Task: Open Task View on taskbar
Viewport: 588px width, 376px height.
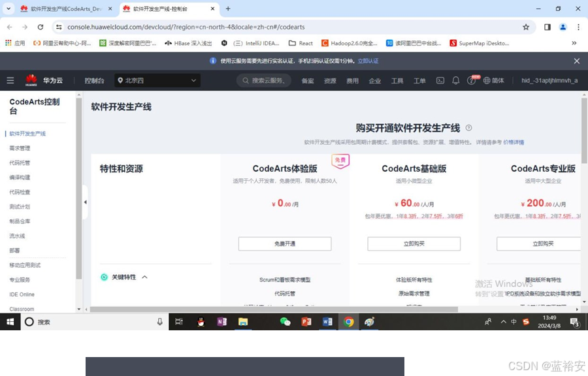Action: (x=179, y=322)
